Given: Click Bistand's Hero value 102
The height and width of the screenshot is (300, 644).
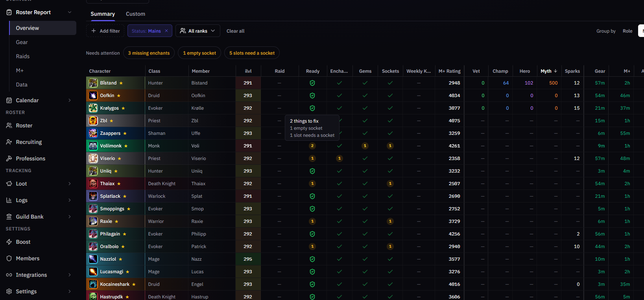Looking at the screenshot, I should click(529, 83).
